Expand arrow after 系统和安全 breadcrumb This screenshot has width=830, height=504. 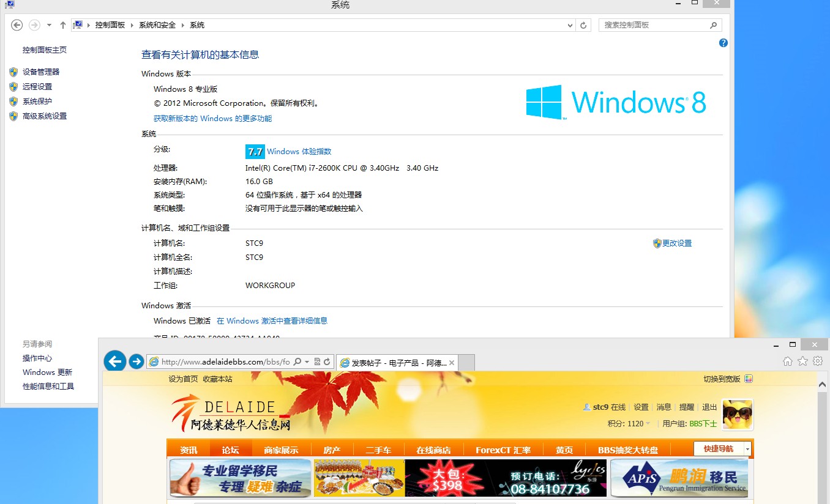[x=182, y=25]
